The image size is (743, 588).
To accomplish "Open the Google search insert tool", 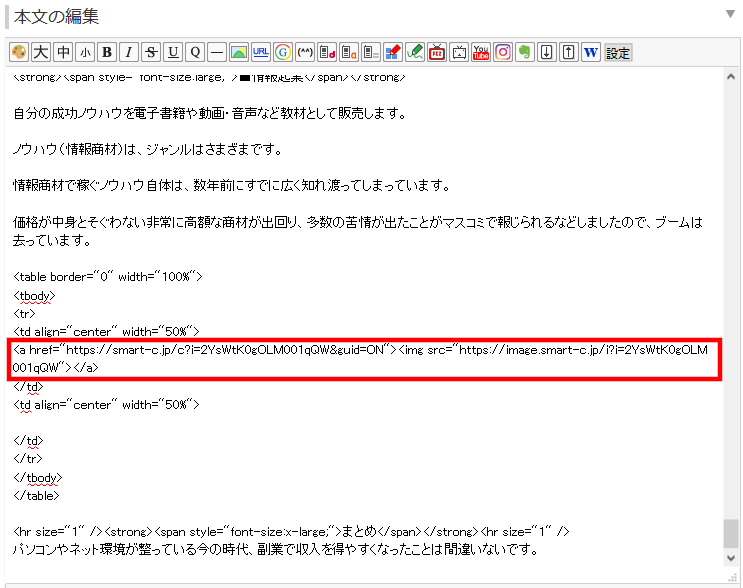I will [x=283, y=52].
